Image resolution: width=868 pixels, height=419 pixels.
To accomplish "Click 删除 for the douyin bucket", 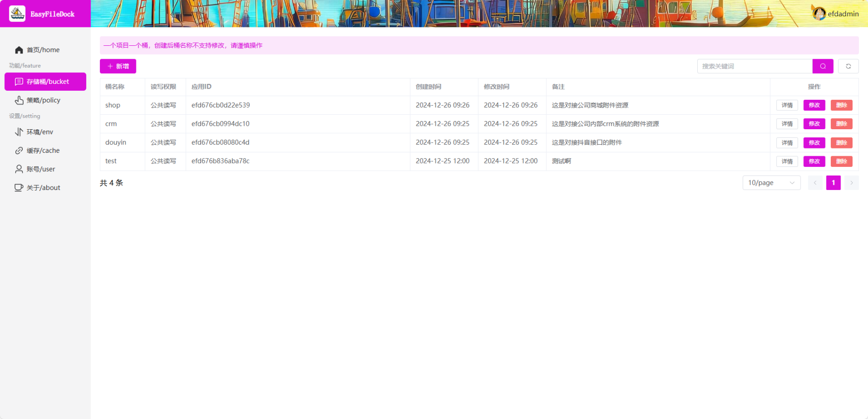I will (841, 143).
